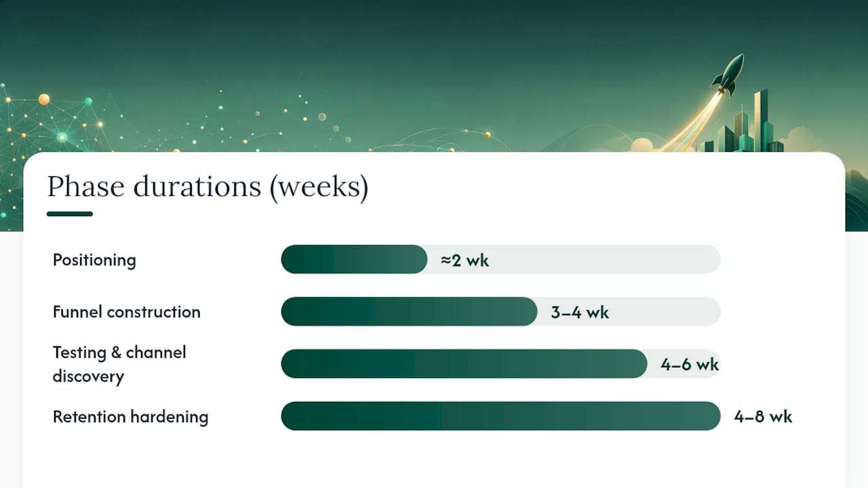This screenshot has width=868, height=488.
Task: Select the "Phase durations (weeks)" title
Action: point(208,186)
